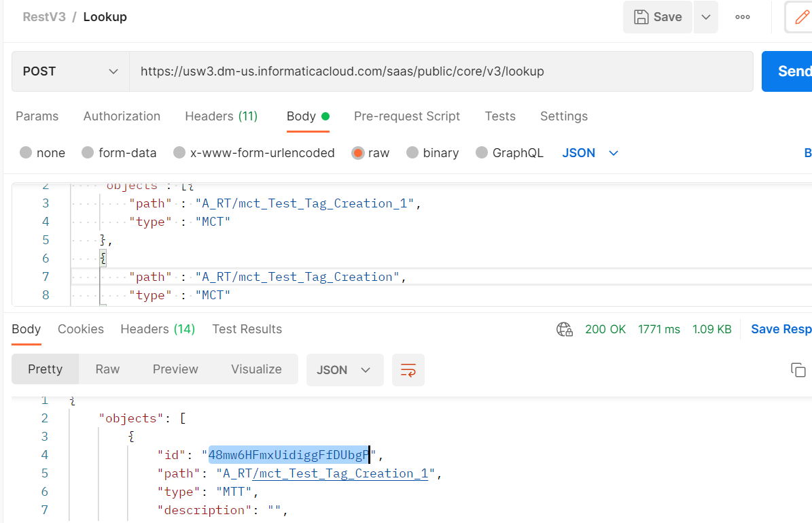
Task: Click the A_RT/mct_Test_Tag_Creation_1 link in response
Action: click(340, 473)
